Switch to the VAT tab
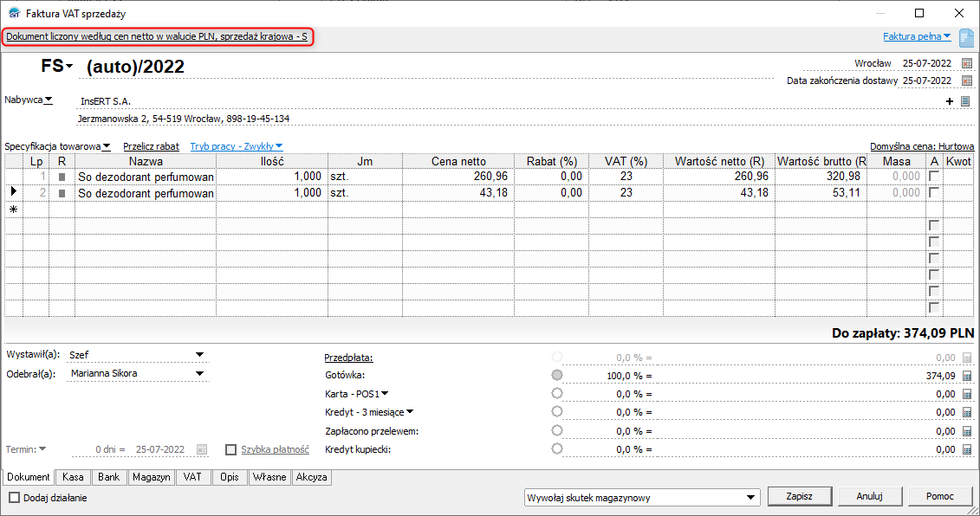 (x=192, y=477)
